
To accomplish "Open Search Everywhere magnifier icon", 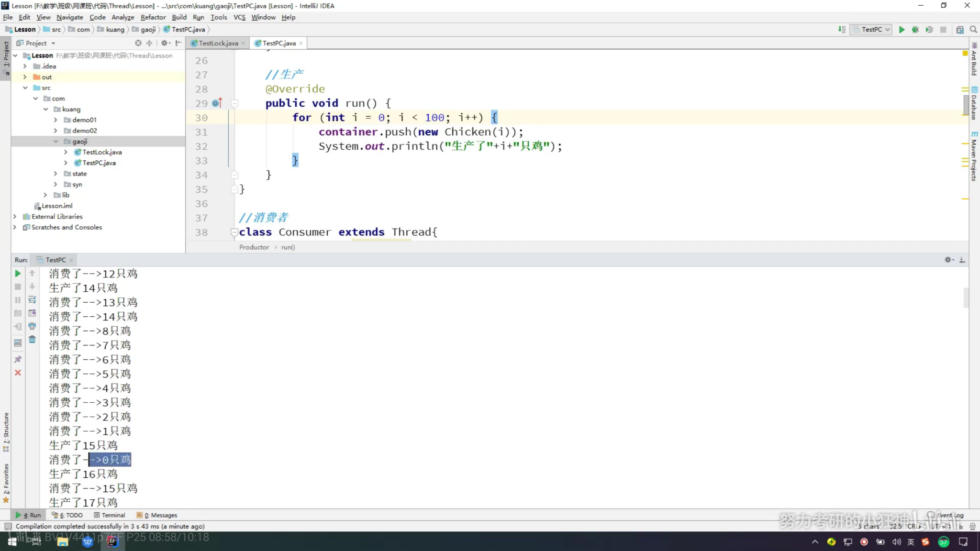I will pos(973,30).
